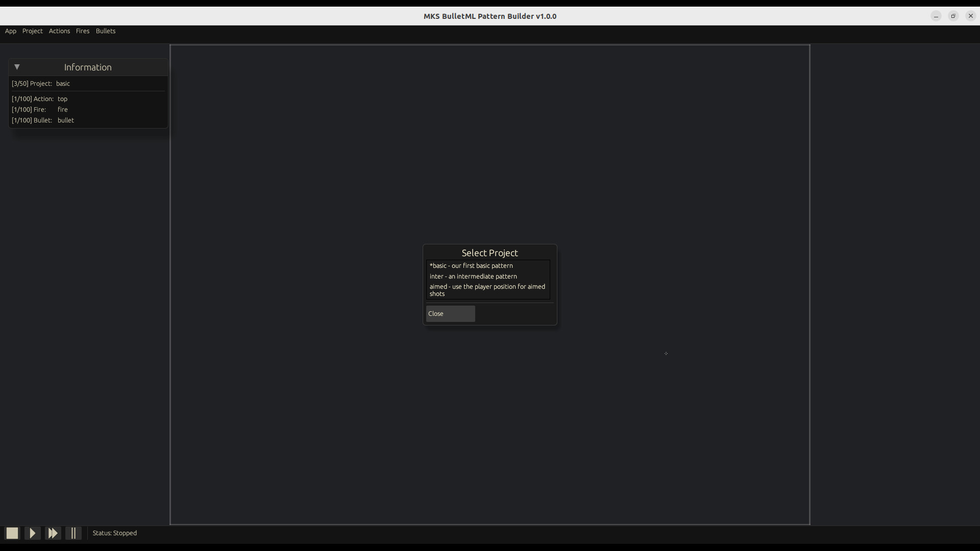Image resolution: width=980 pixels, height=551 pixels.
Task: Select the basic pattern in Select Project
Action: (471, 265)
